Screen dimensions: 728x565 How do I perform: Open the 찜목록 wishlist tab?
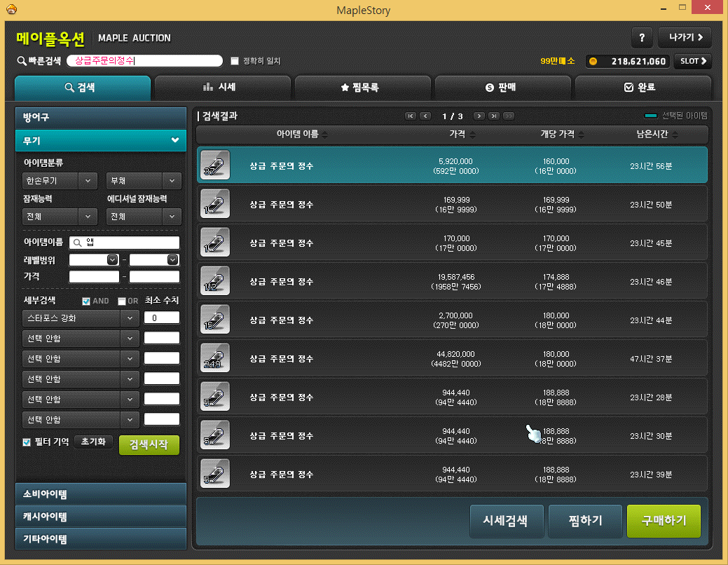pyautogui.click(x=362, y=88)
